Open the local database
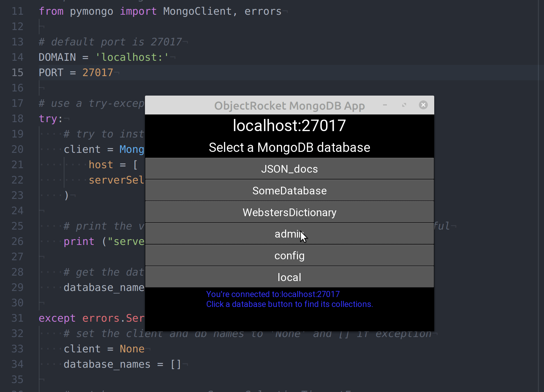Screen dimensions: 544x392 [x=290, y=277]
